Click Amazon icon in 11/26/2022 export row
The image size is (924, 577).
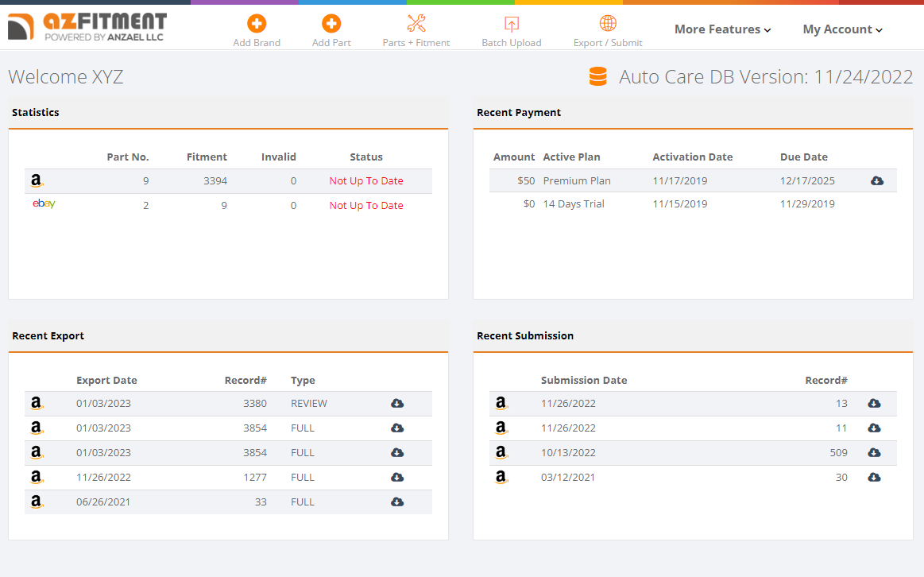37,477
